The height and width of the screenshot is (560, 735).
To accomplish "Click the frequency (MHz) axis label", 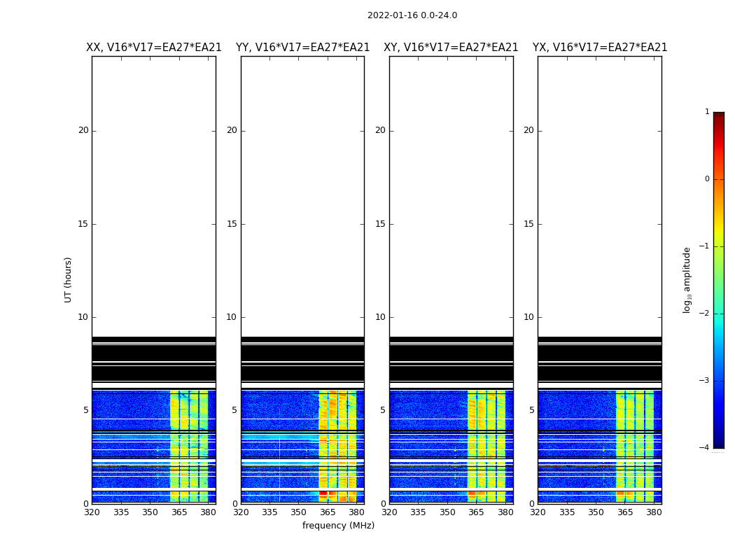I will (x=338, y=526).
